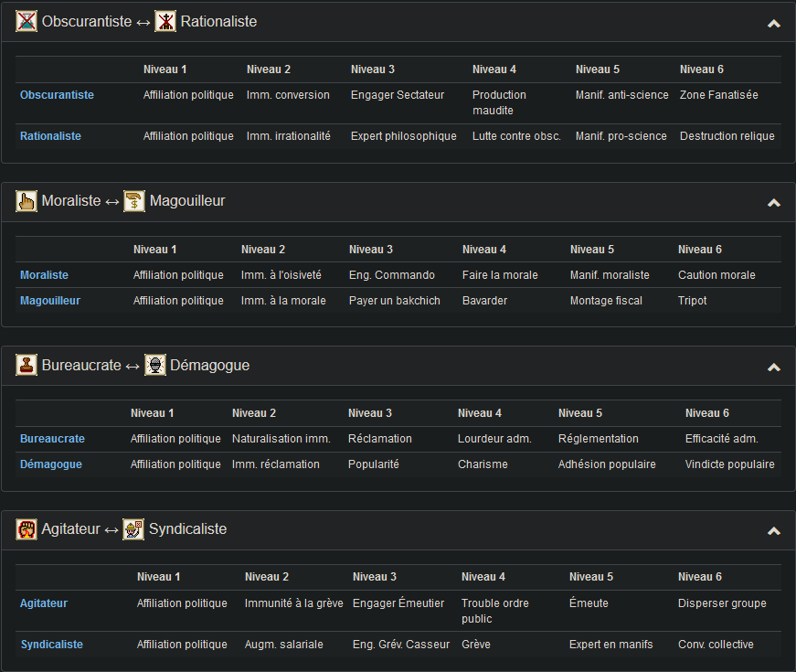
Task: Open the Bureaucrate row link
Action: tap(52, 439)
